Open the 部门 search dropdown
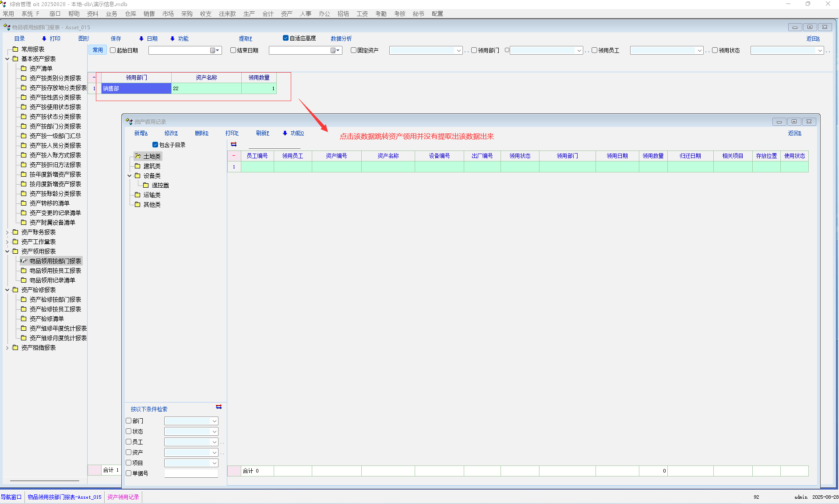 click(x=214, y=421)
